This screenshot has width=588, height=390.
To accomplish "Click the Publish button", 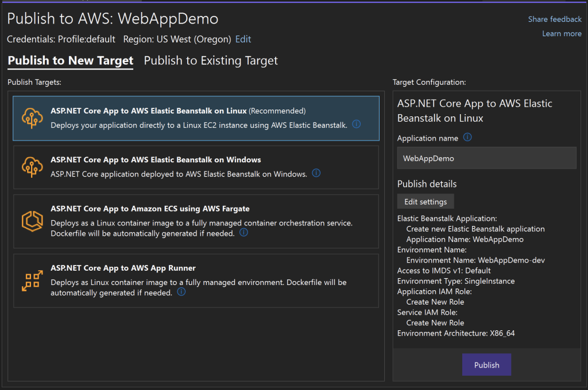I will pyautogui.click(x=486, y=364).
